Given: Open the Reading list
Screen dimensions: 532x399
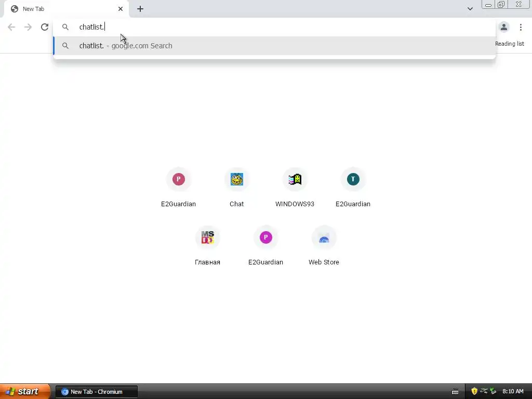Looking at the screenshot, I should coord(509,44).
